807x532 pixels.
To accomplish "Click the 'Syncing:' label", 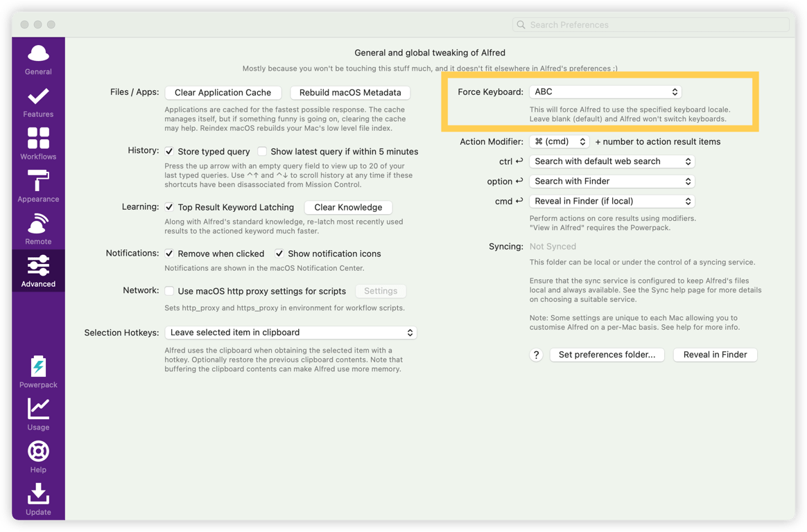I will coord(506,247).
